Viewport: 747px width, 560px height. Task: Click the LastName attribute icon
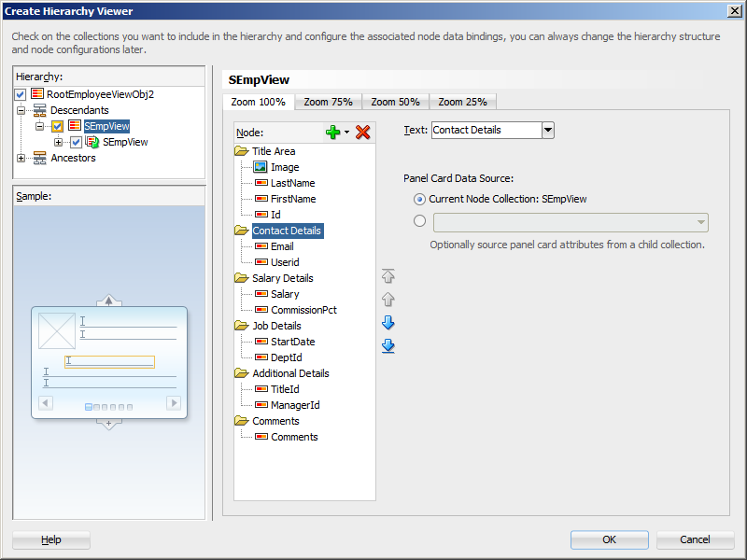pos(261,182)
